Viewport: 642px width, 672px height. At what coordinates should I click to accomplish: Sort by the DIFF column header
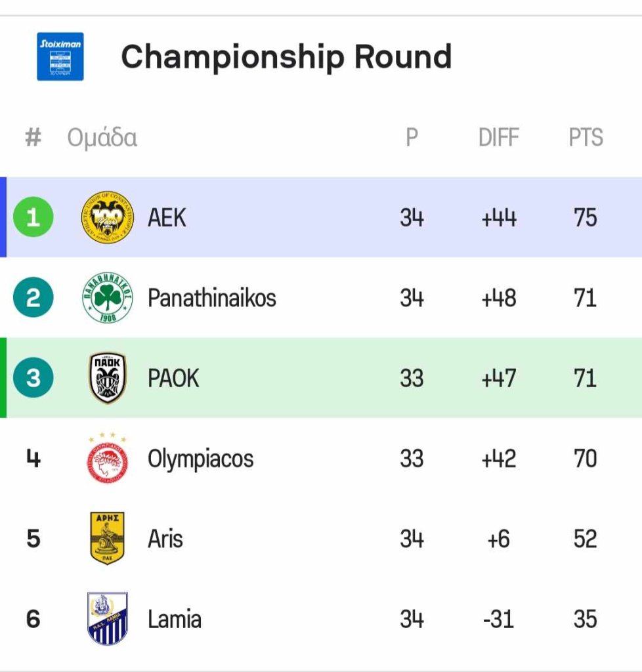498,138
